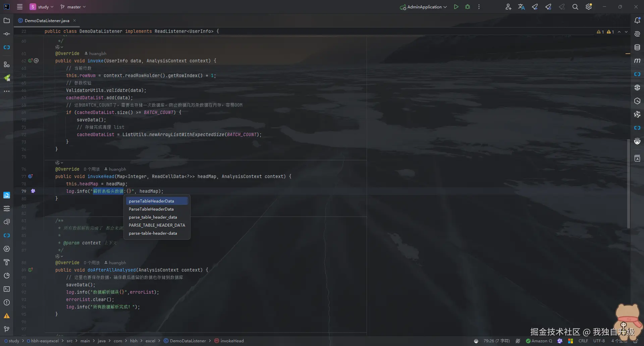Choose PARSE_TABLE_HEADER_DATA naming option
Viewport: 644px width, 346px height.
(x=157, y=225)
